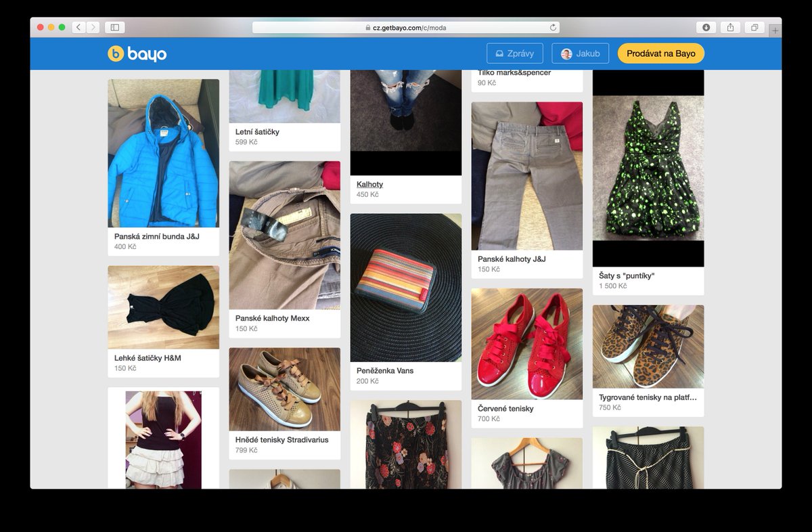Click the address bar URL field
The height and width of the screenshot is (532, 812).
(x=406, y=28)
